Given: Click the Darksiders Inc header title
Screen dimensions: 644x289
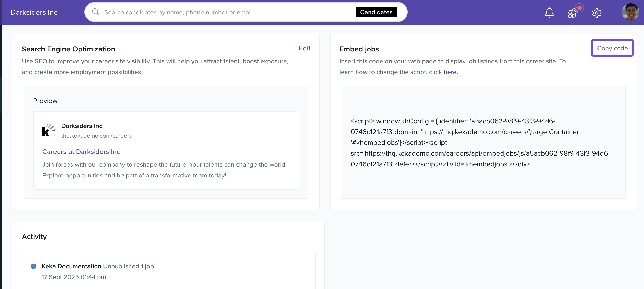Looking at the screenshot, I should point(34,12).
